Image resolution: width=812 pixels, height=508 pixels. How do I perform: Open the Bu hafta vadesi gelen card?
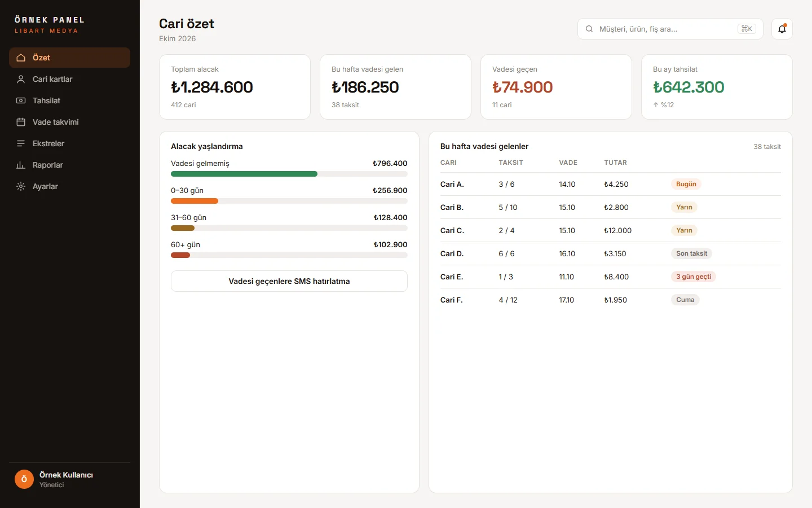(x=395, y=87)
